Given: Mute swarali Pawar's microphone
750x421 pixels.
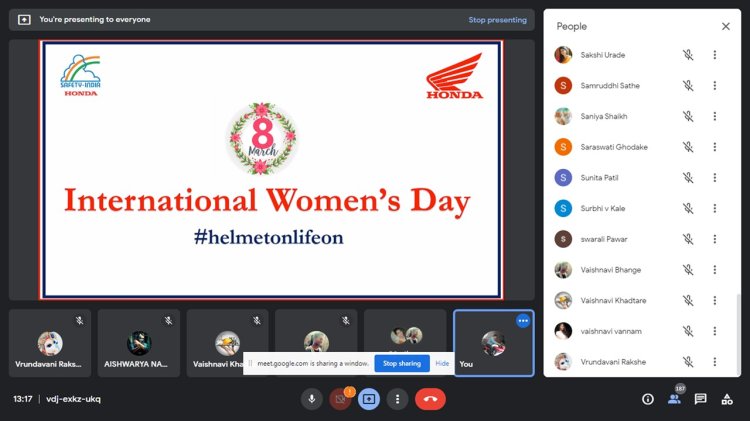Looking at the screenshot, I should tap(688, 239).
